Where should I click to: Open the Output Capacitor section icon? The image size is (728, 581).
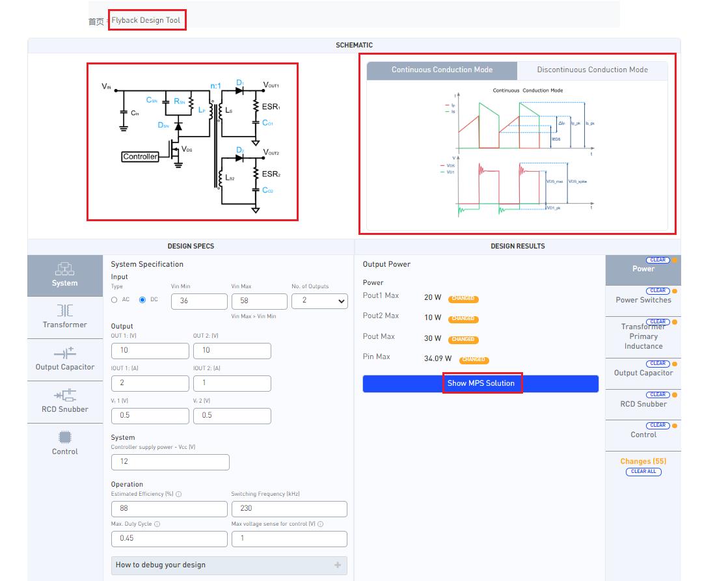coord(64,353)
